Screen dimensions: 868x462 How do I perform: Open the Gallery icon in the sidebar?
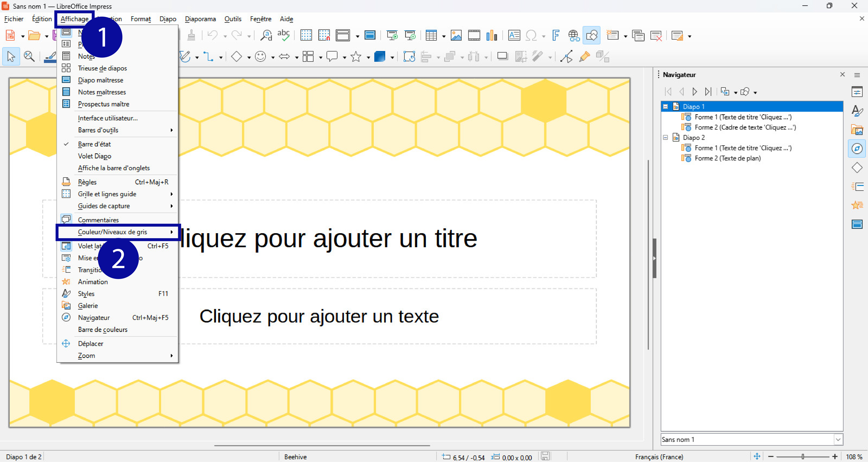pyautogui.click(x=857, y=130)
